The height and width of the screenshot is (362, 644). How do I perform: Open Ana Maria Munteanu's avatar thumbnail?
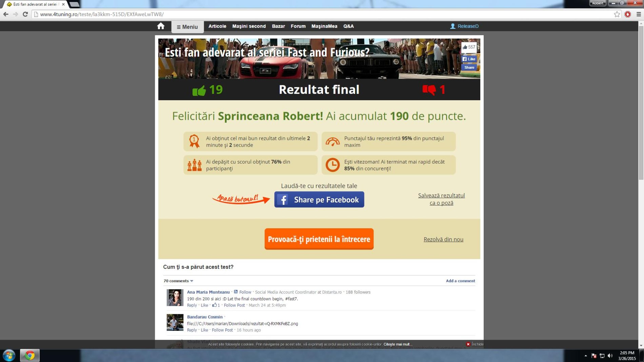click(175, 298)
